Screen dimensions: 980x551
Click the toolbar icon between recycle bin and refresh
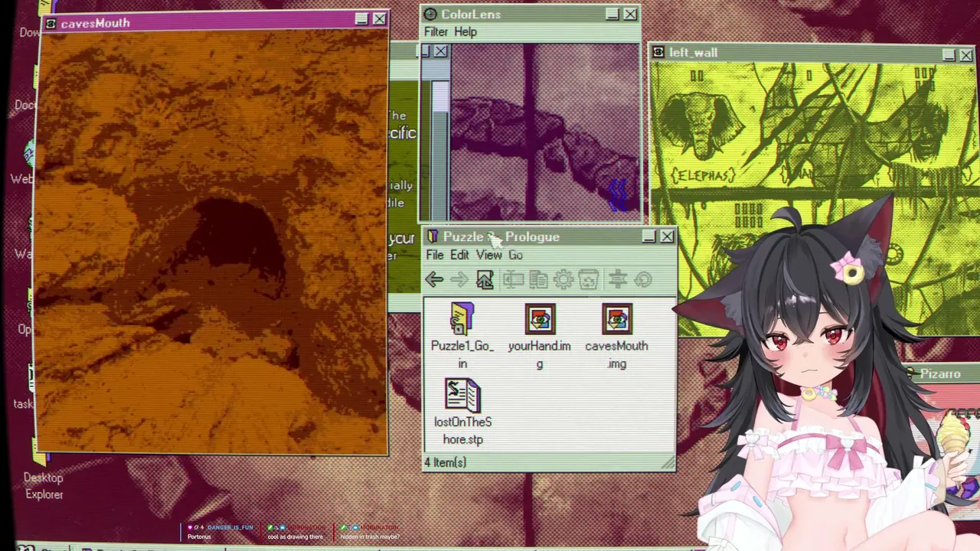pos(618,280)
